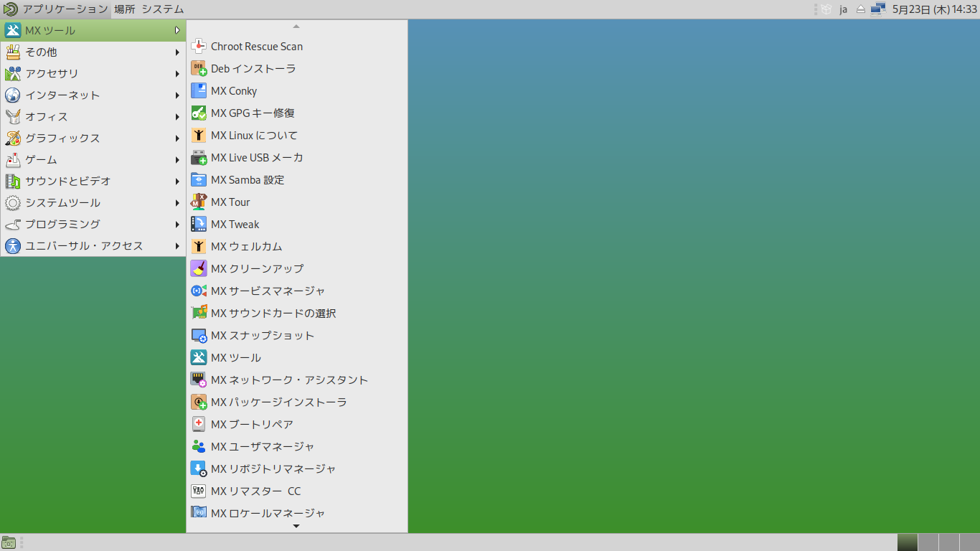This screenshot has width=980, height=551.
Task: Expand the オフィス submenu arrow
Action: [177, 117]
